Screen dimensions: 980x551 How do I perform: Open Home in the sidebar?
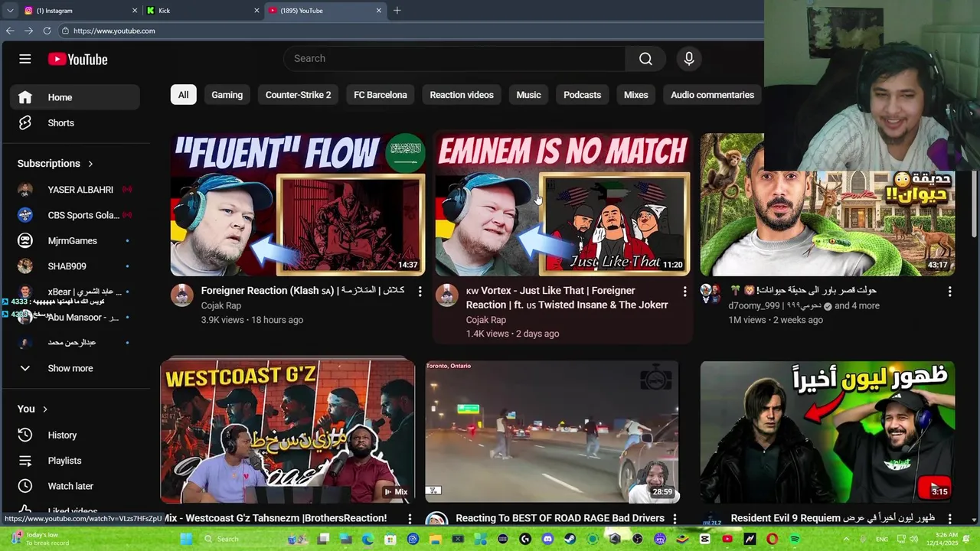click(x=75, y=97)
